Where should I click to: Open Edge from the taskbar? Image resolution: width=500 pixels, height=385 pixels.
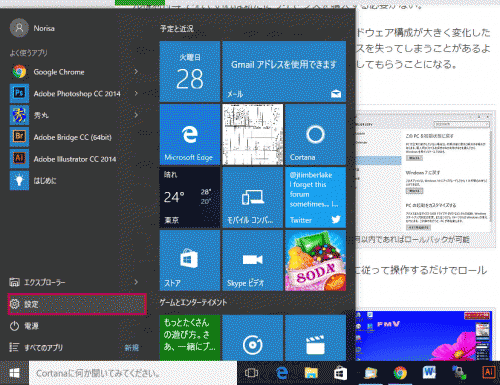pos(282,373)
